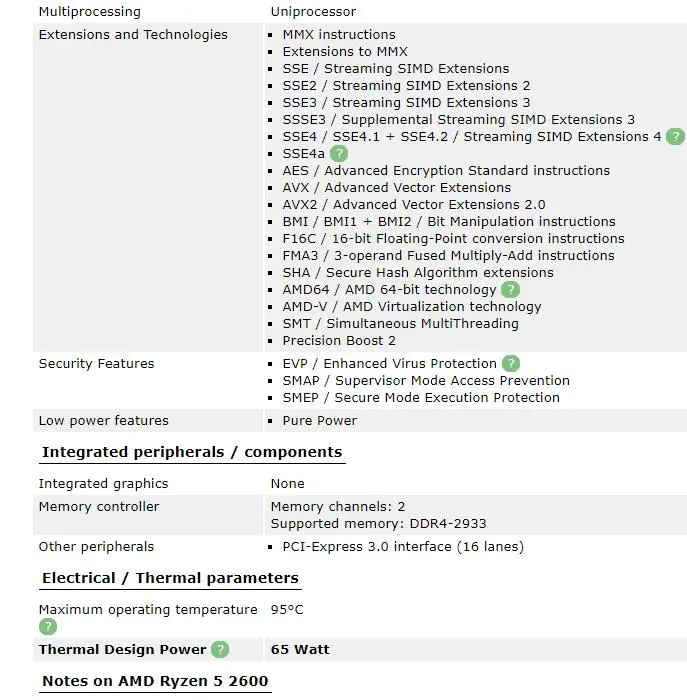687x700 pixels.
Task: Click the AES Advanced Encryption Standard instructions entry
Action: coord(446,171)
